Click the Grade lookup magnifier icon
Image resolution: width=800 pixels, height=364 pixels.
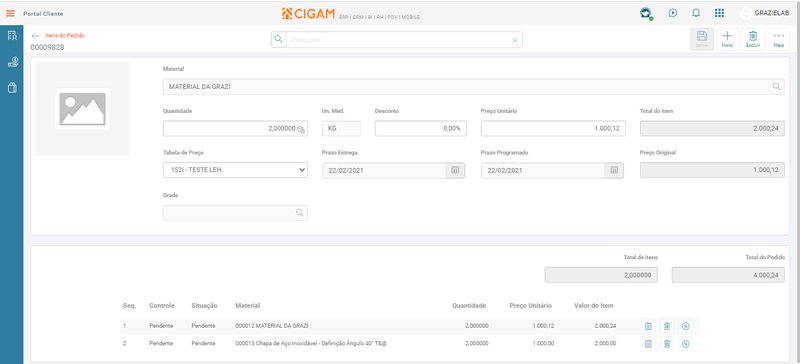300,213
